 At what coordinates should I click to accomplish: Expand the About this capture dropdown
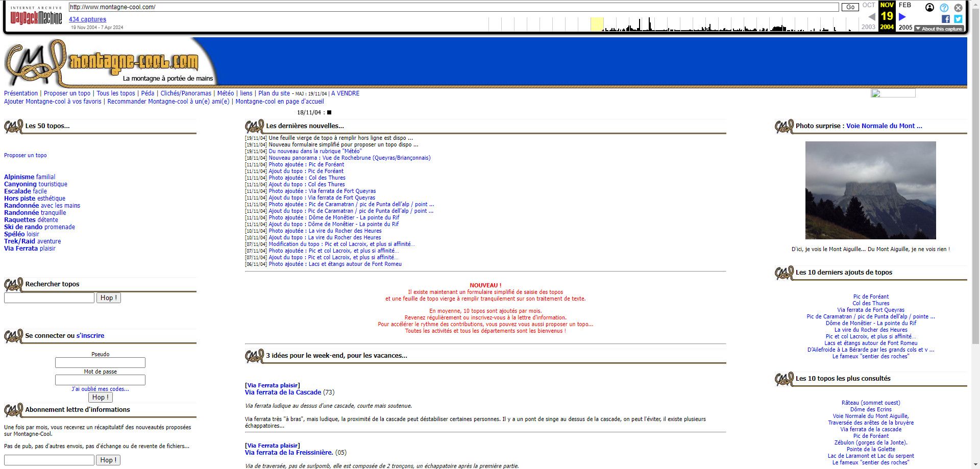939,29
